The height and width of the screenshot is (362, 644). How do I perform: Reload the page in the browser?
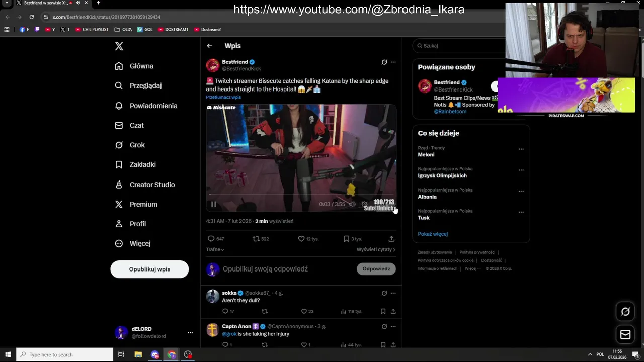(31, 17)
